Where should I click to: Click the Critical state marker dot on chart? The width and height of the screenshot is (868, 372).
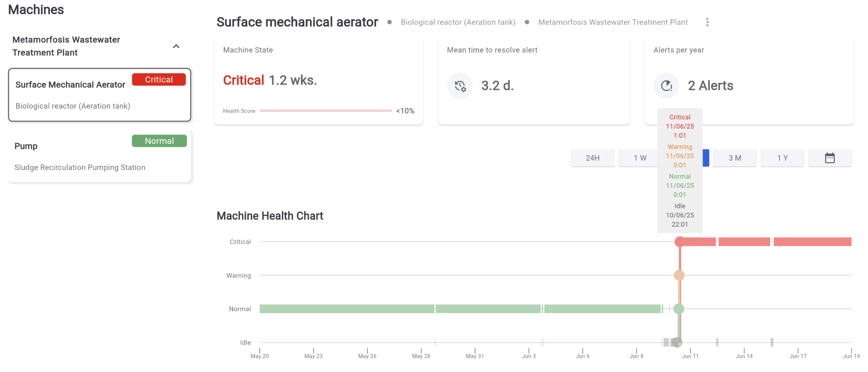point(679,242)
